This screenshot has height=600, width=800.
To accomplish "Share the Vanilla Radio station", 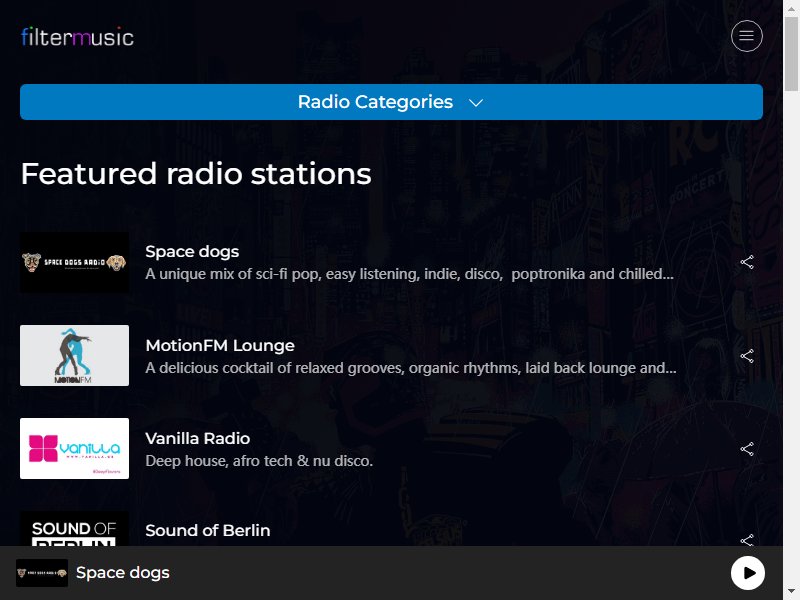I will pyautogui.click(x=747, y=449).
